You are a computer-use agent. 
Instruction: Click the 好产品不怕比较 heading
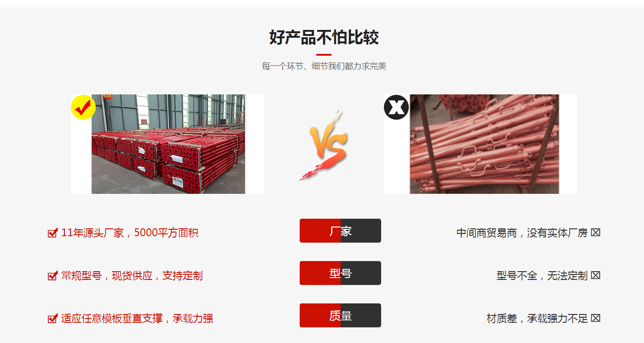(324, 37)
